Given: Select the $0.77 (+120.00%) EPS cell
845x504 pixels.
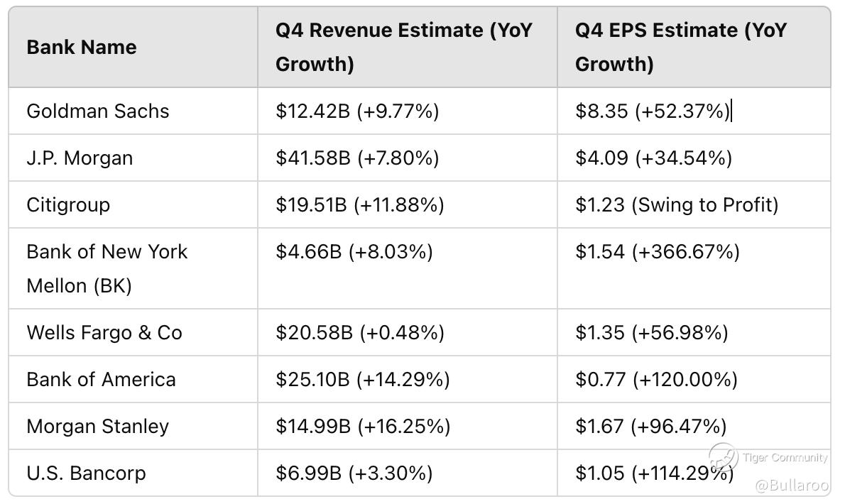Looking at the screenshot, I should 656,380.
